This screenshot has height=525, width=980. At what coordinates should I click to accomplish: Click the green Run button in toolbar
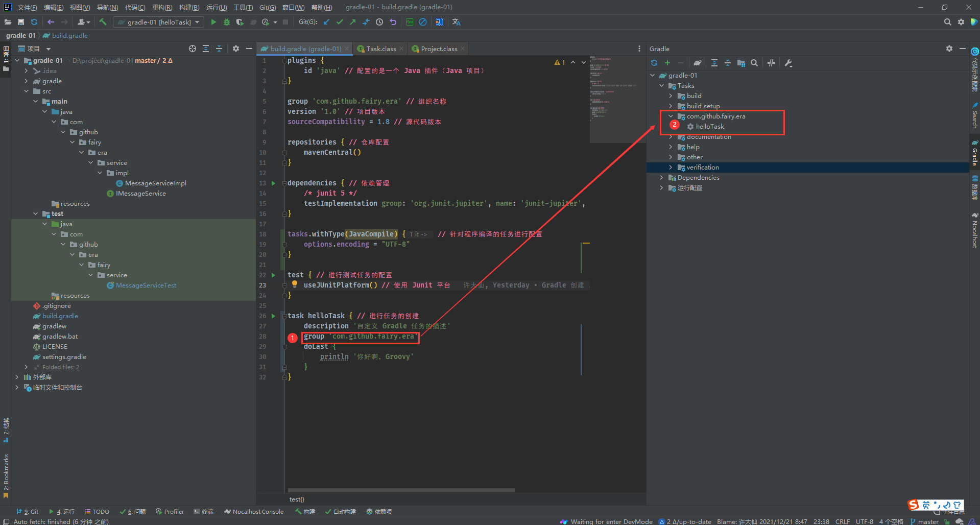coord(213,22)
